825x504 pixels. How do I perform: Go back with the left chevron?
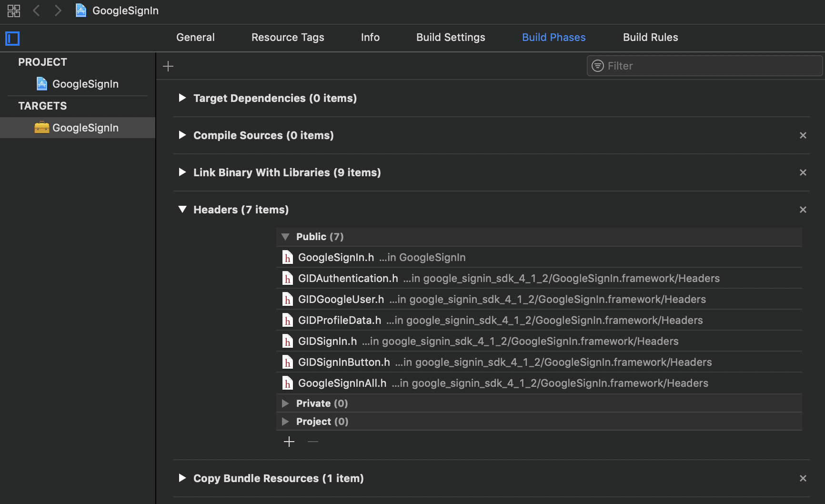pyautogui.click(x=36, y=10)
